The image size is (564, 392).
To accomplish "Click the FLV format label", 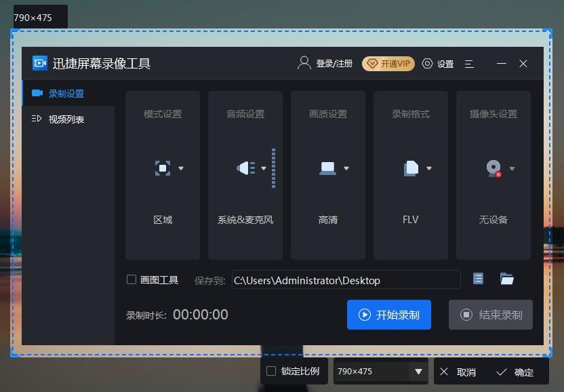I will 410,220.
